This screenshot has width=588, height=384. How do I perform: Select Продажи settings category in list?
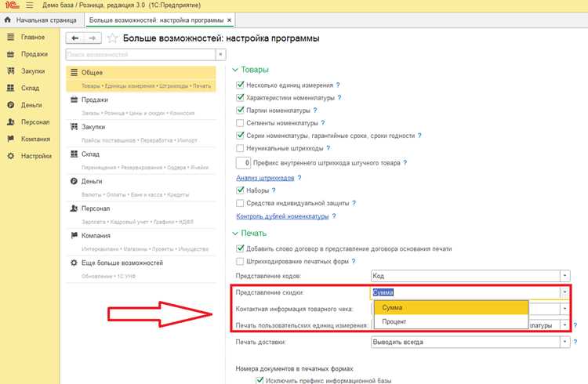pos(141,106)
